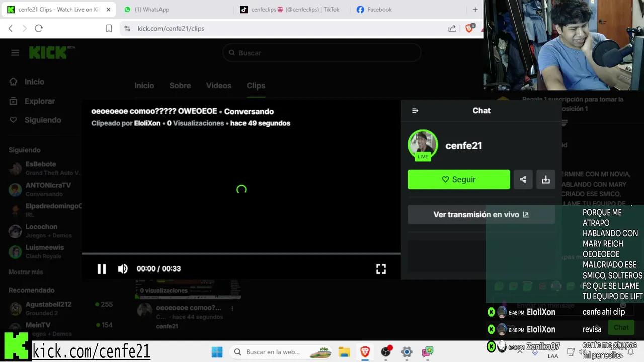Collapse the Chat panel with the arrow icon
644x362 pixels.
415,111
